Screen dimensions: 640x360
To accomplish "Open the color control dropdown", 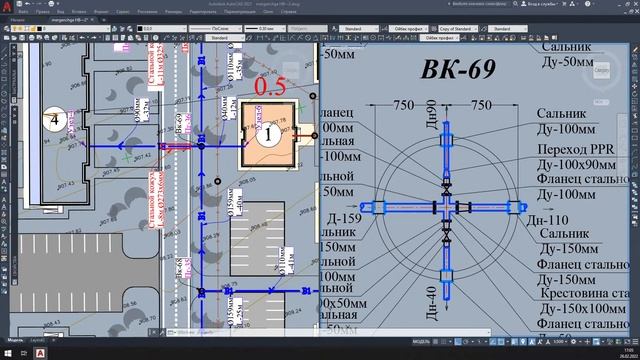I will pos(162,29).
